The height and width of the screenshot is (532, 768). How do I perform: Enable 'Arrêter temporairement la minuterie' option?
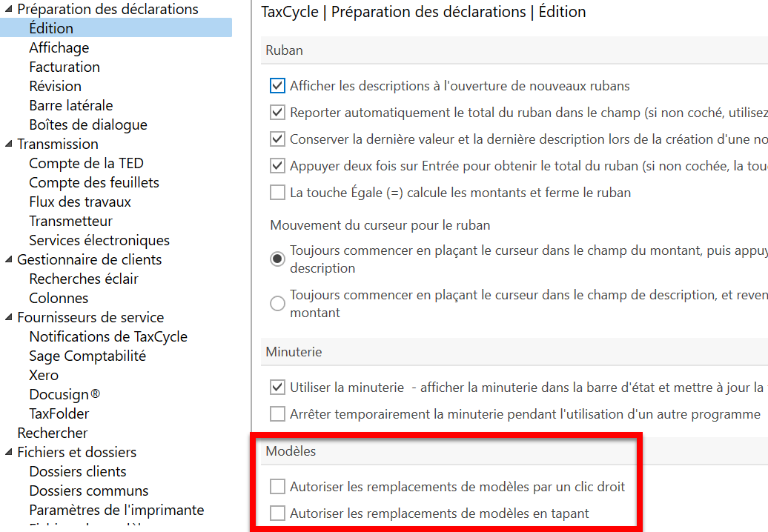(x=277, y=413)
